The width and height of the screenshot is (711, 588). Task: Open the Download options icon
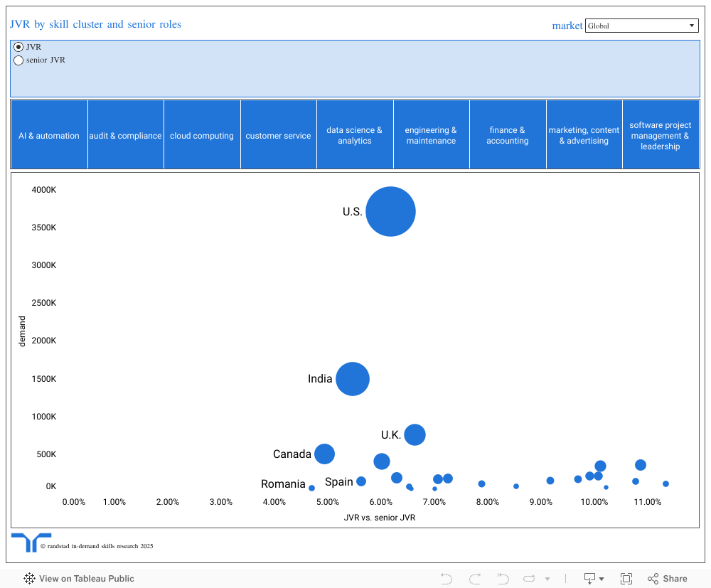[589, 579]
